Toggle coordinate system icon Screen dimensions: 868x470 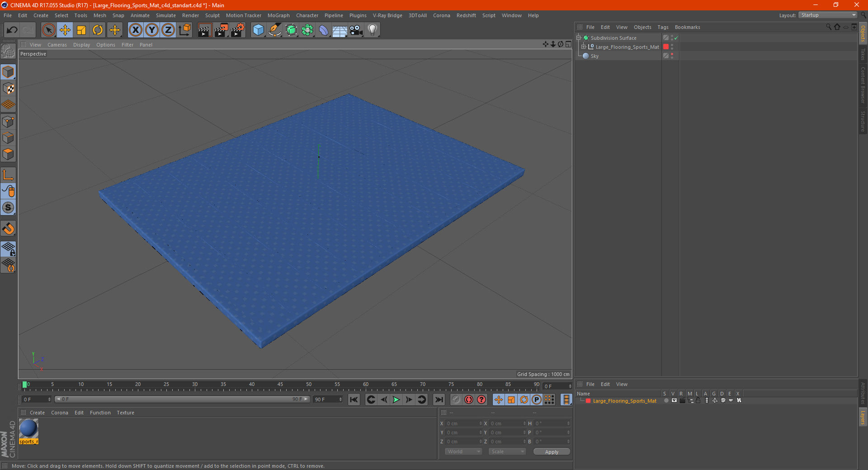click(184, 30)
